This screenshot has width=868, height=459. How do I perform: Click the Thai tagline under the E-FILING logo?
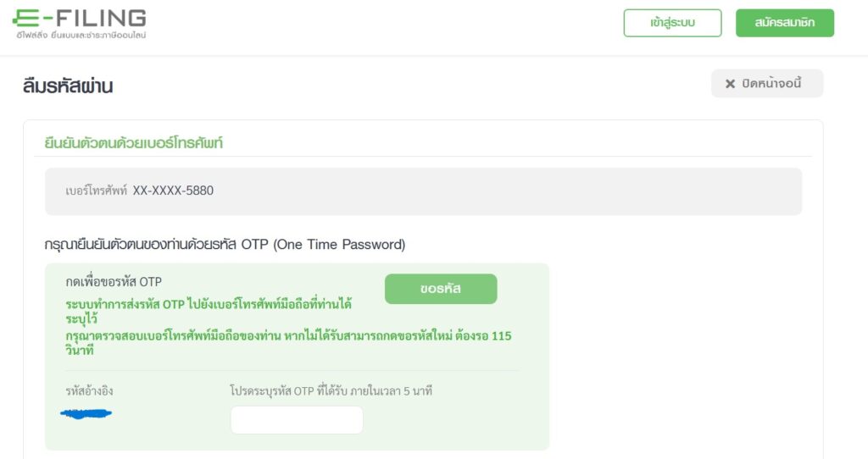(81, 36)
